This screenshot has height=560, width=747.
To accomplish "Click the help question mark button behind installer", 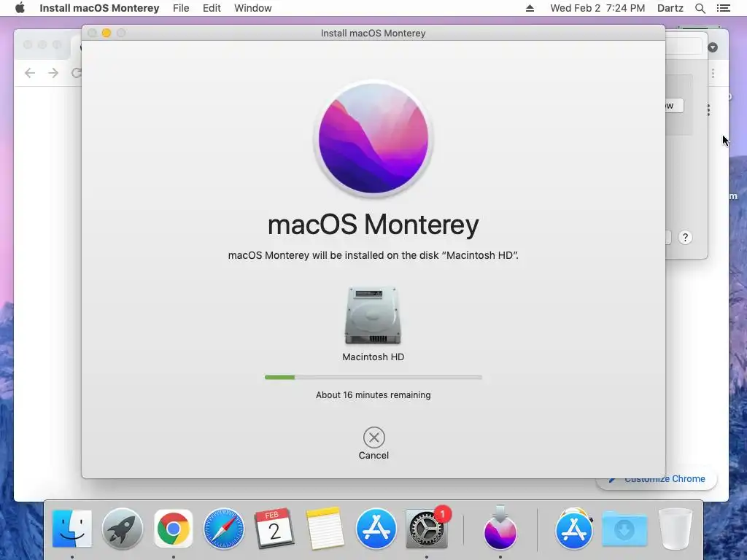I will pyautogui.click(x=685, y=237).
